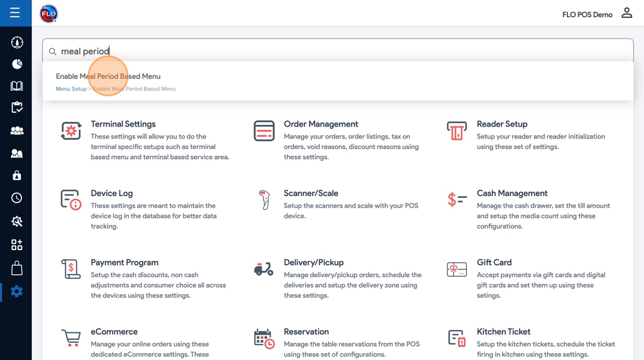Click the Reservation calendar icon
644x360 pixels.
click(x=264, y=339)
